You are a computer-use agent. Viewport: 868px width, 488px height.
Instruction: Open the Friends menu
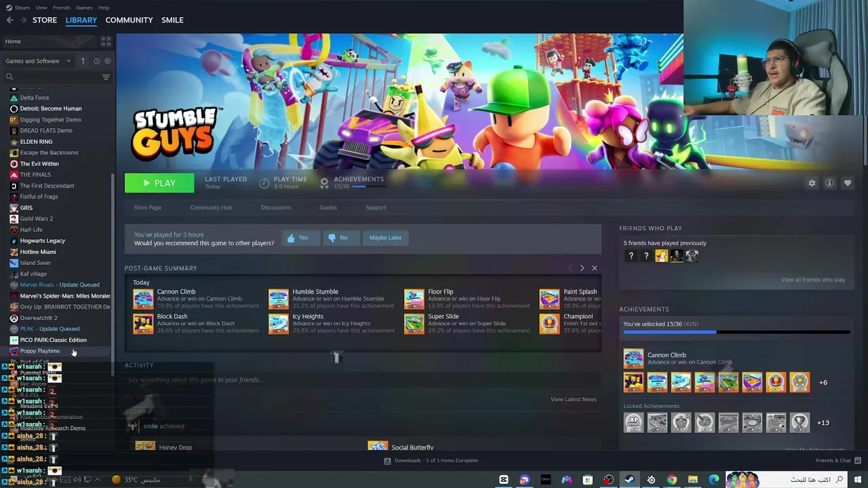click(62, 7)
